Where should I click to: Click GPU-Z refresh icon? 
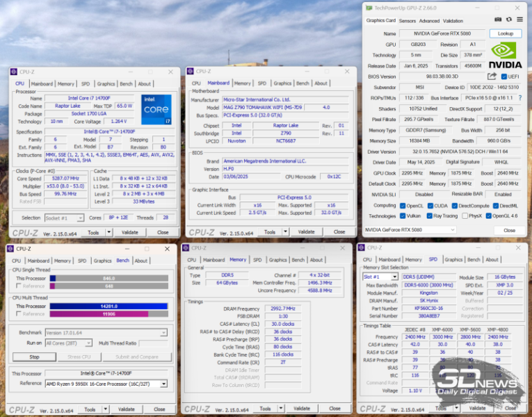pyautogui.click(x=508, y=20)
